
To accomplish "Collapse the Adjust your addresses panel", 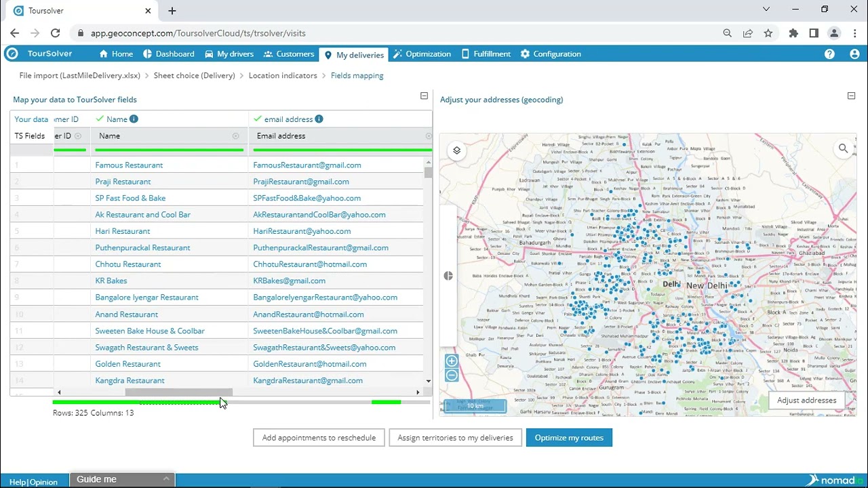I will tap(852, 96).
